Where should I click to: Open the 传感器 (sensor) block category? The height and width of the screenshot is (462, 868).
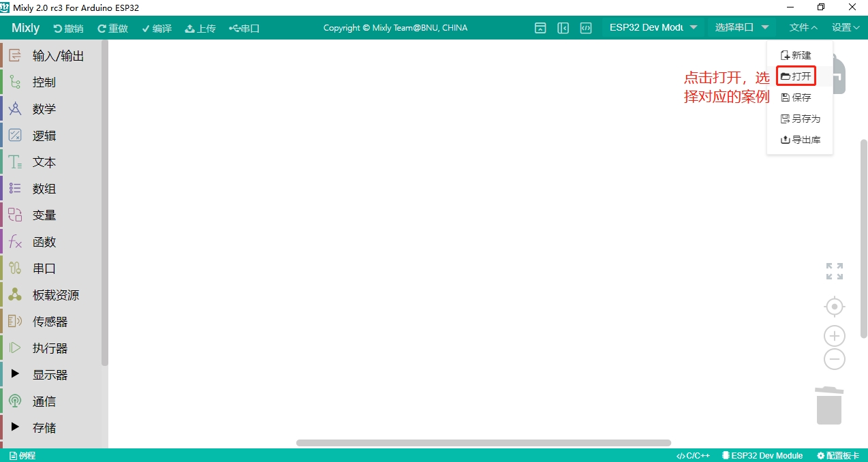pos(50,322)
